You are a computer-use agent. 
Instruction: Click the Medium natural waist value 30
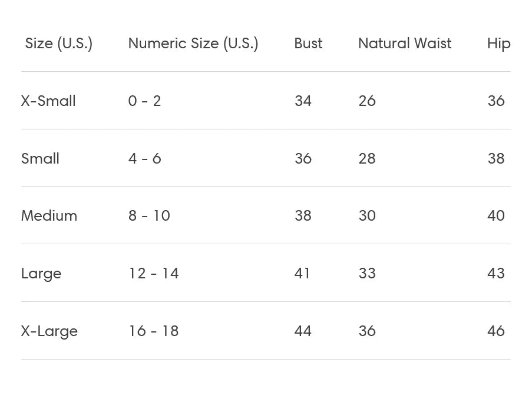coord(367,216)
